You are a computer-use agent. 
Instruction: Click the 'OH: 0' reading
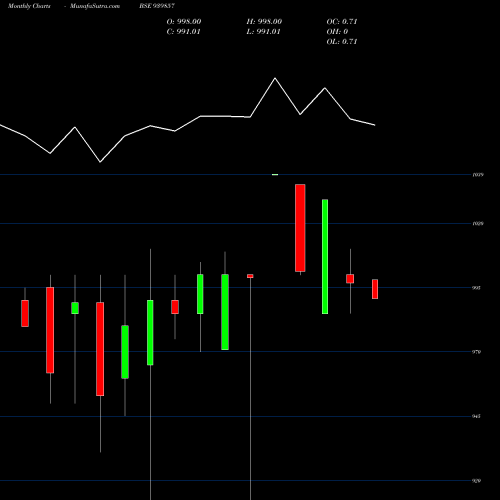tap(337, 32)
